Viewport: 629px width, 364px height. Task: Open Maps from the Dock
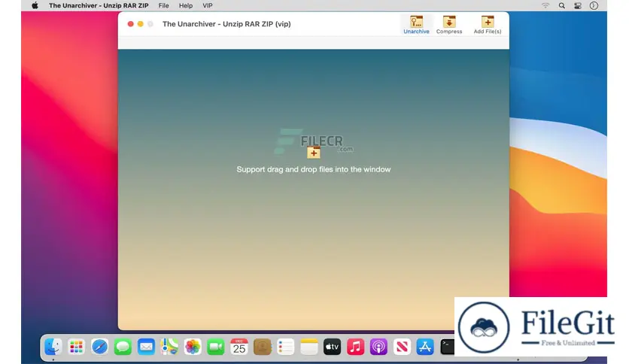tap(169, 347)
